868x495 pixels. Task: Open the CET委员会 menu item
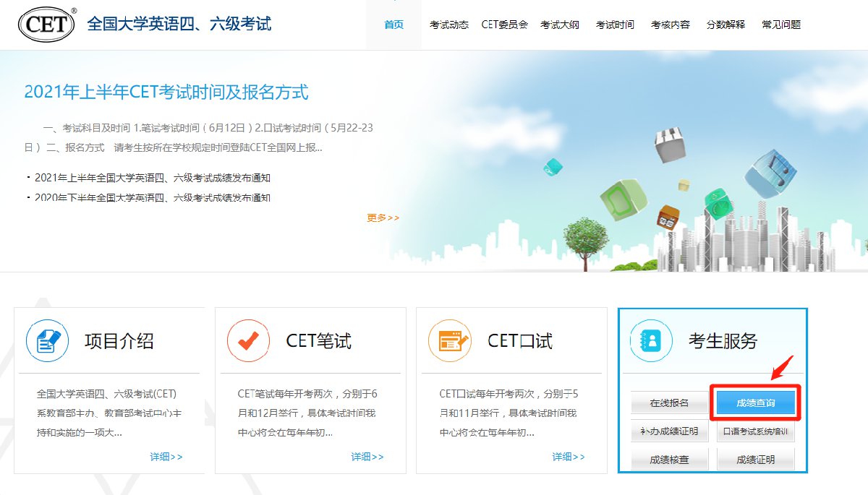click(504, 25)
